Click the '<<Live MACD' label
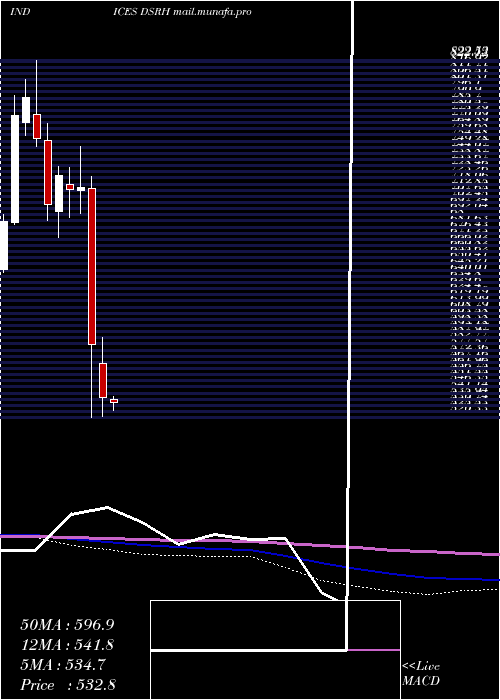Viewport: 500px width, 700px height. tap(421, 674)
